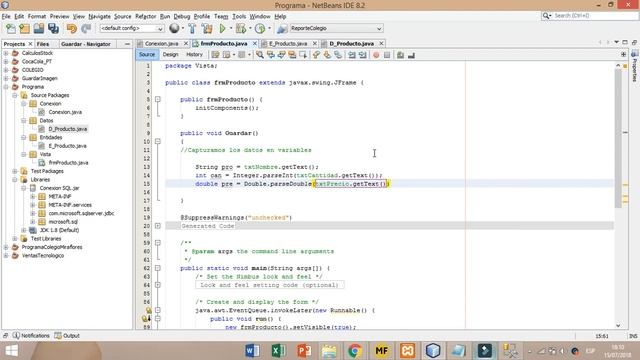This screenshot has width=640, height=360.
Task: Click the Open Project toolbar icon
Action: [39, 29]
